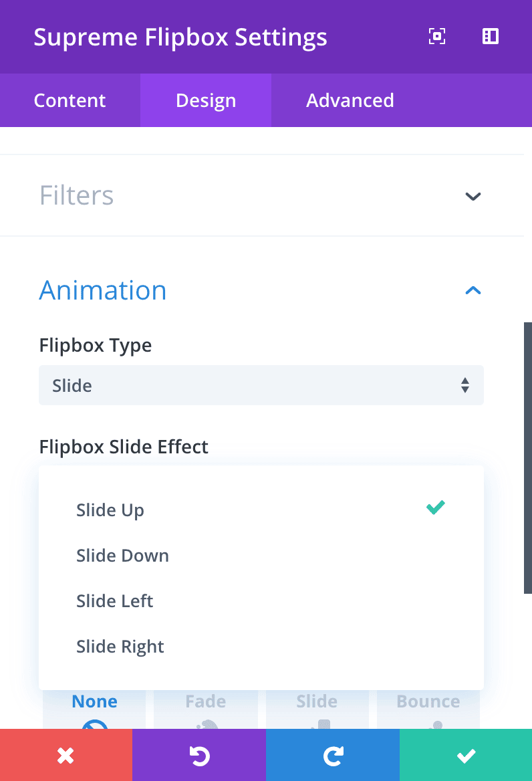Click the green checkmark beside Slide Up

point(436,508)
